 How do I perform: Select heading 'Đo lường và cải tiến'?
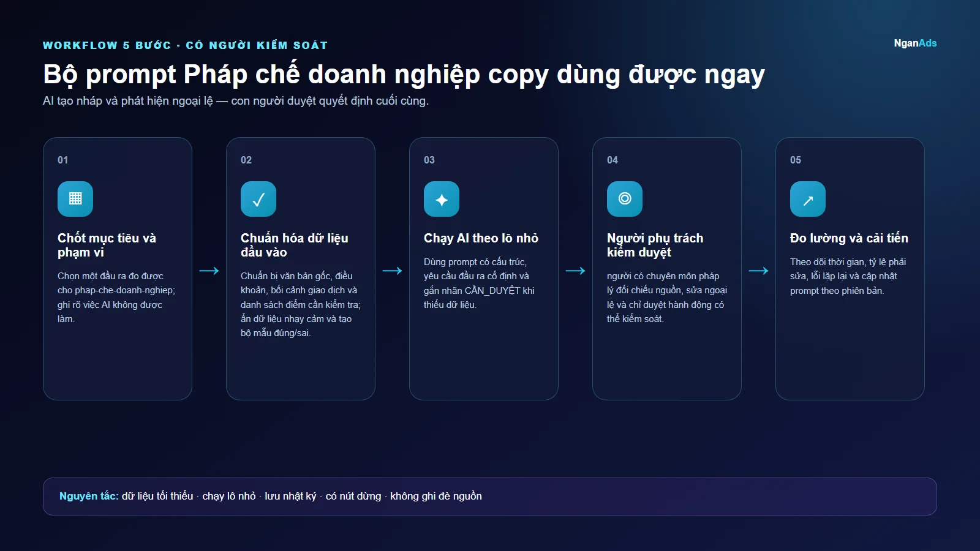point(849,238)
